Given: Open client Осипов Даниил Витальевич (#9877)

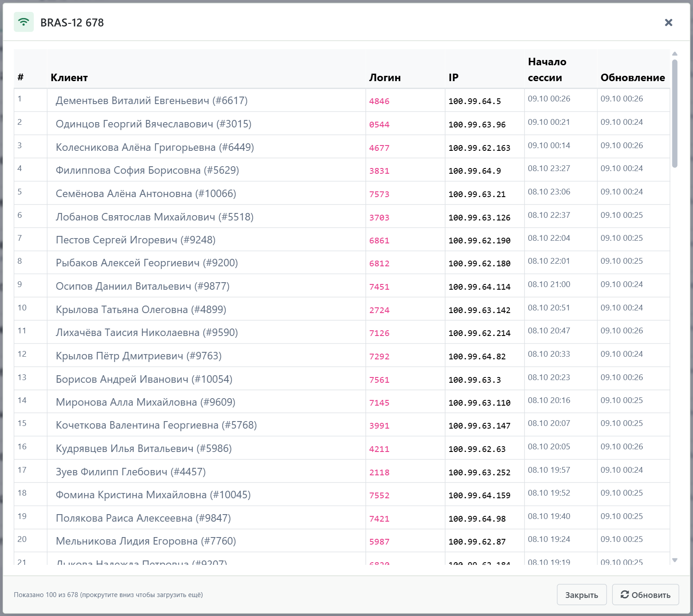Looking at the screenshot, I should (x=143, y=286).
